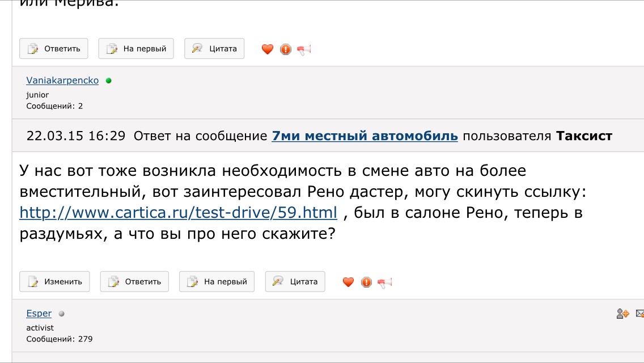
Task: Click "На первый" under Vaniakarpencko's post
Action: (x=217, y=281)
